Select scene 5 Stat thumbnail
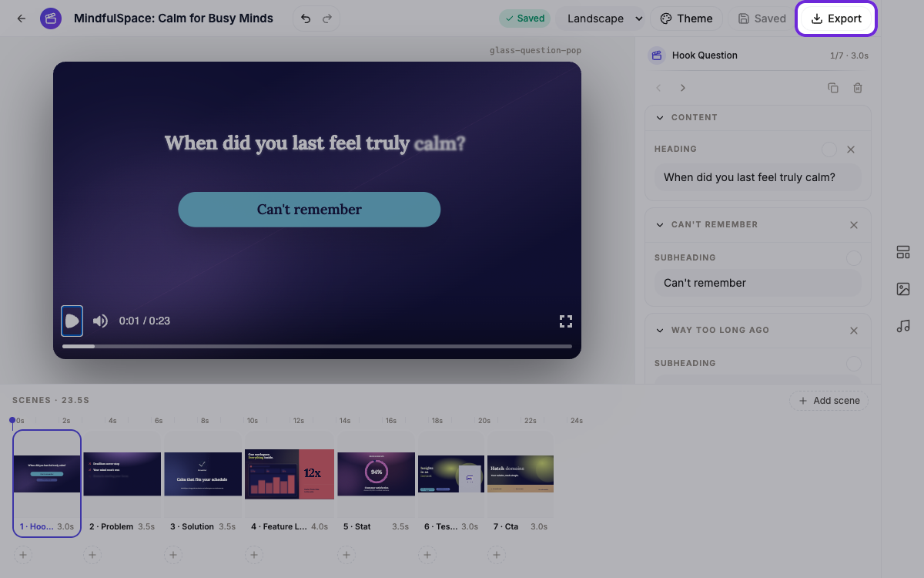 (376, 474)
